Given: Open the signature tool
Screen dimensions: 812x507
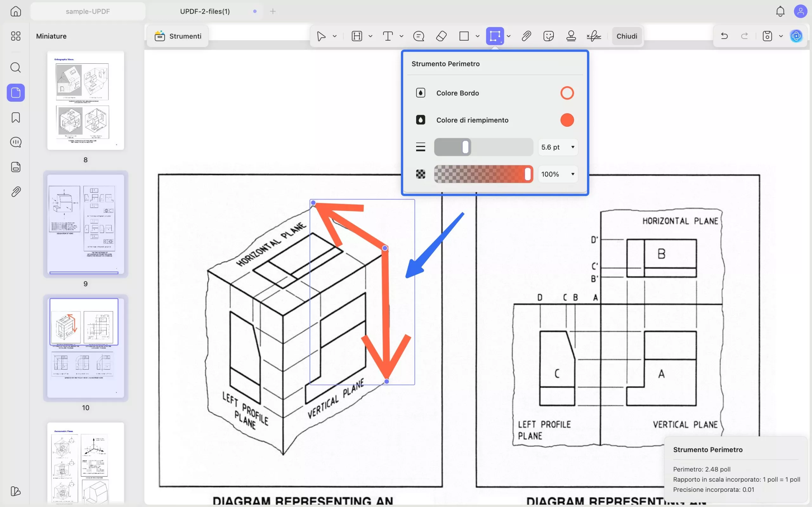Looking at the screenshot, I should 593,36.
